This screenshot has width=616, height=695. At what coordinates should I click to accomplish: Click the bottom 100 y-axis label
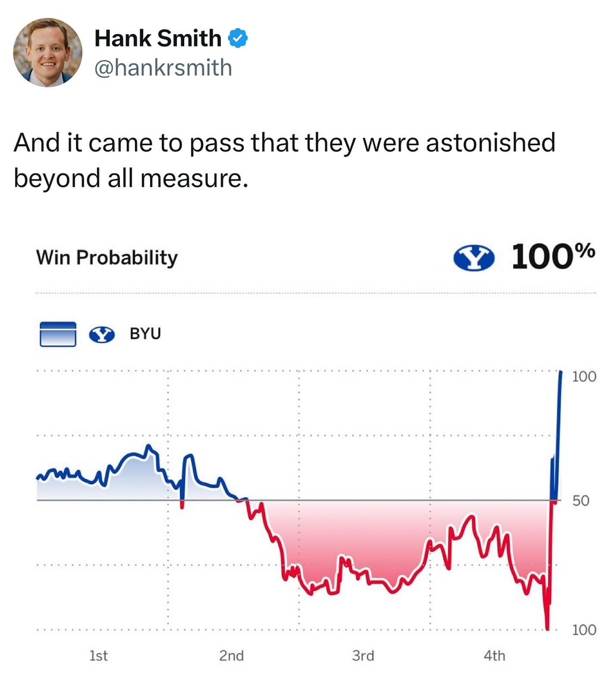tap(584, 630)
